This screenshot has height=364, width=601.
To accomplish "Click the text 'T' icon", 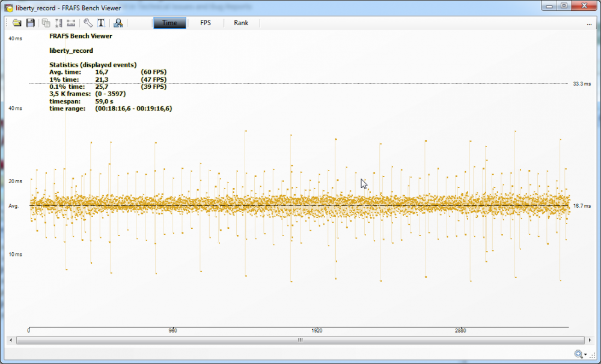I will pos(101,23).
